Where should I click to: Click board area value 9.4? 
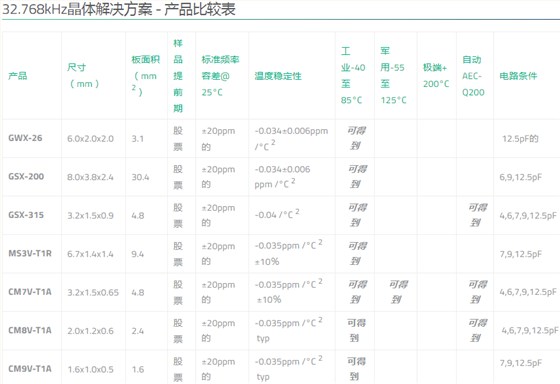click(x=138, y=254)
